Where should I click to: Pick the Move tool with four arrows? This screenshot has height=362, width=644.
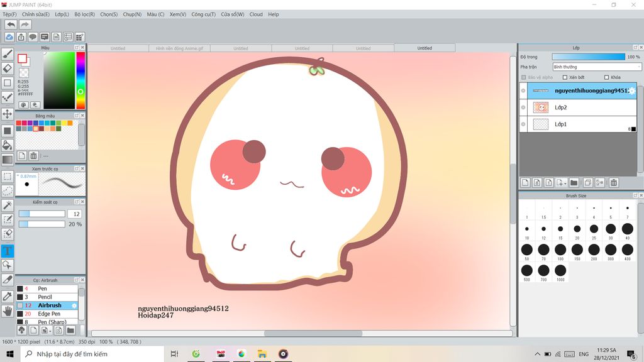pos(8,114)
